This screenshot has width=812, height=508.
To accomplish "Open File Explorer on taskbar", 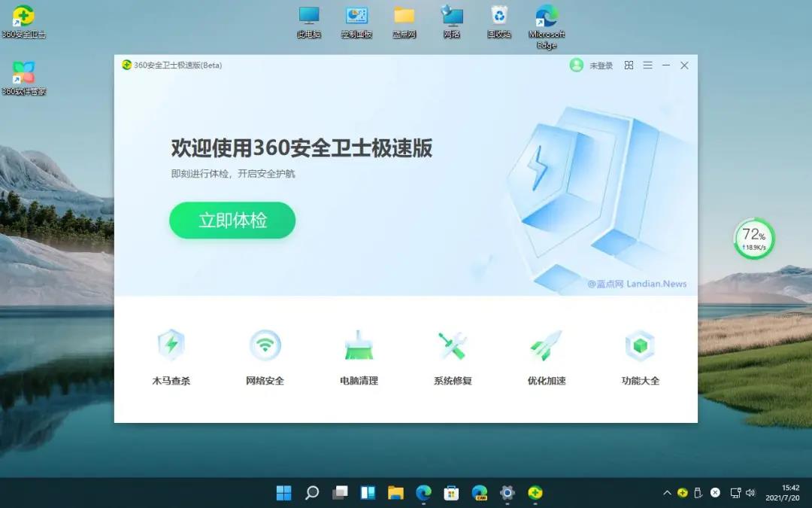I will click(395, 492).
